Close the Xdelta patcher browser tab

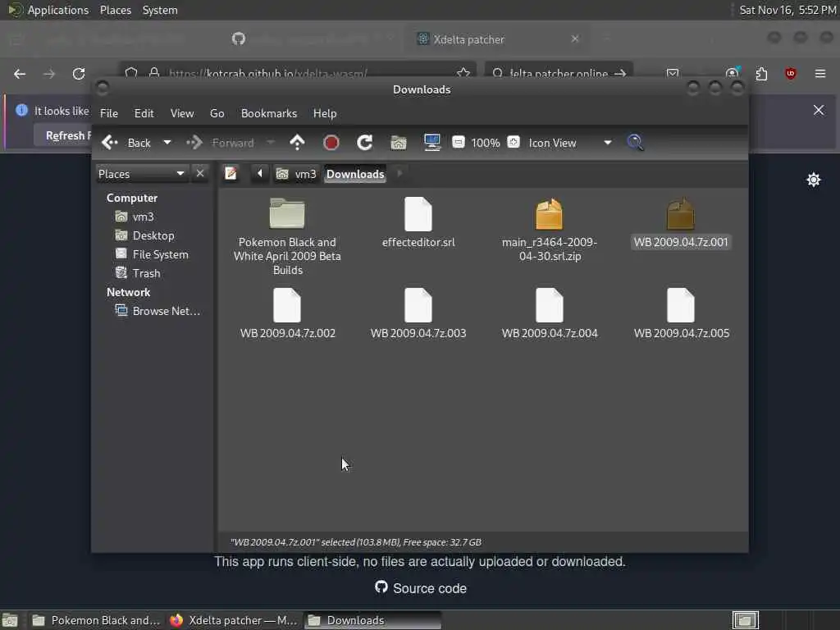click(x=575, y=39)
